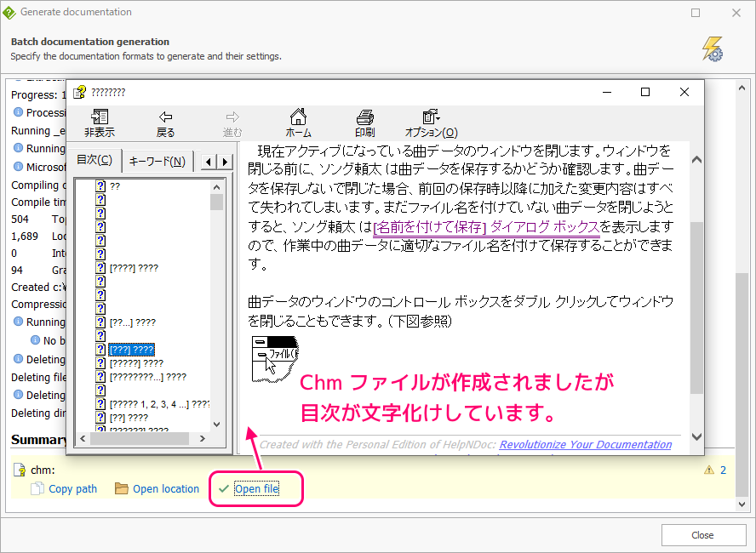Viewport: 756px width, 553px height.
Task: Click the Open file link
Action: [256, 489]
